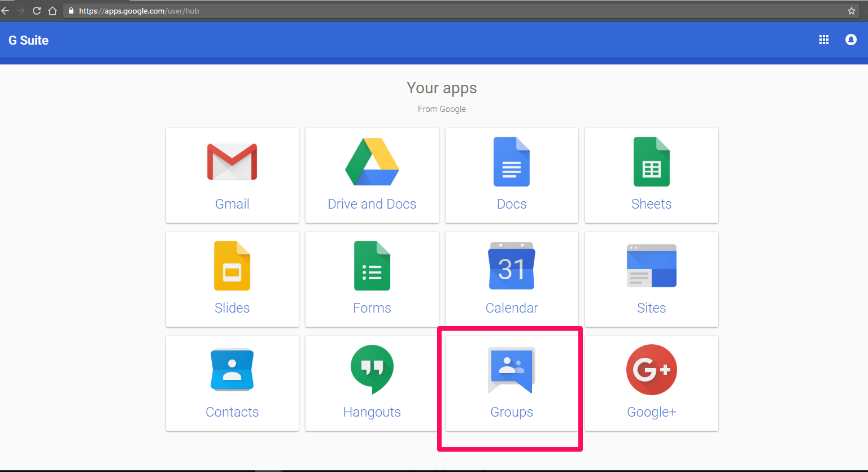Open the Contacts app
868x472 pixels.
[232, 383]
